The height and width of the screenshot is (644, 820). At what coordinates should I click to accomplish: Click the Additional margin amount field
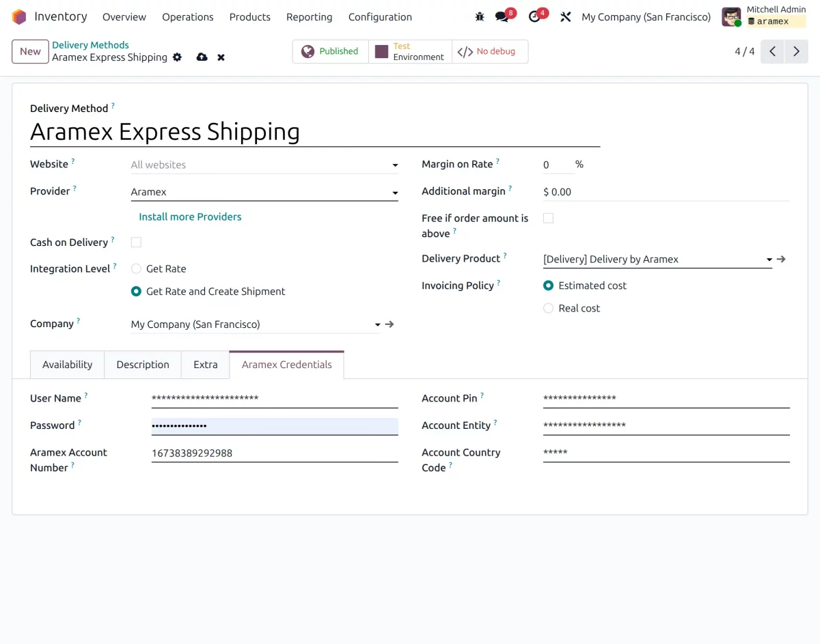coord(666,192)
